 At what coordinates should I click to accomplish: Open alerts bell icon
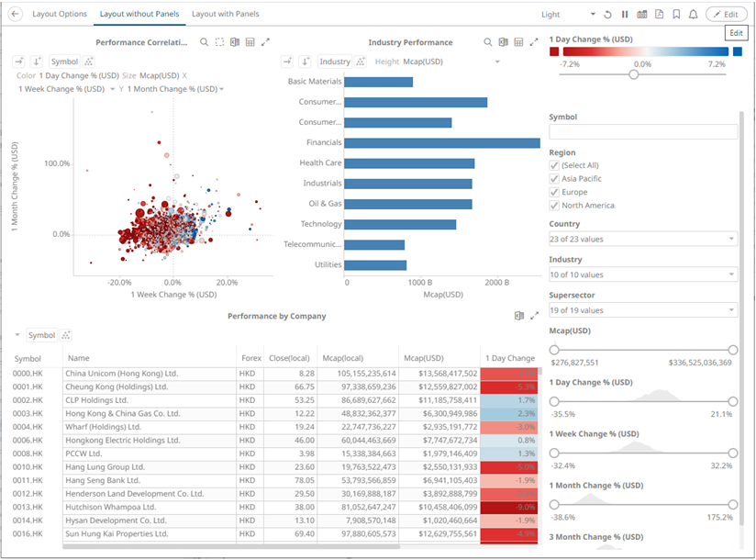point(694,15)
